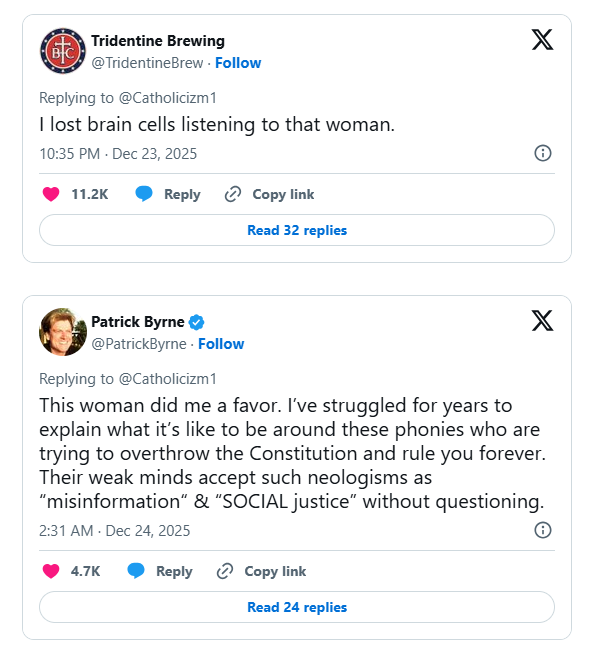Like the tweet with 4.7K hearts

click(51, 571)
